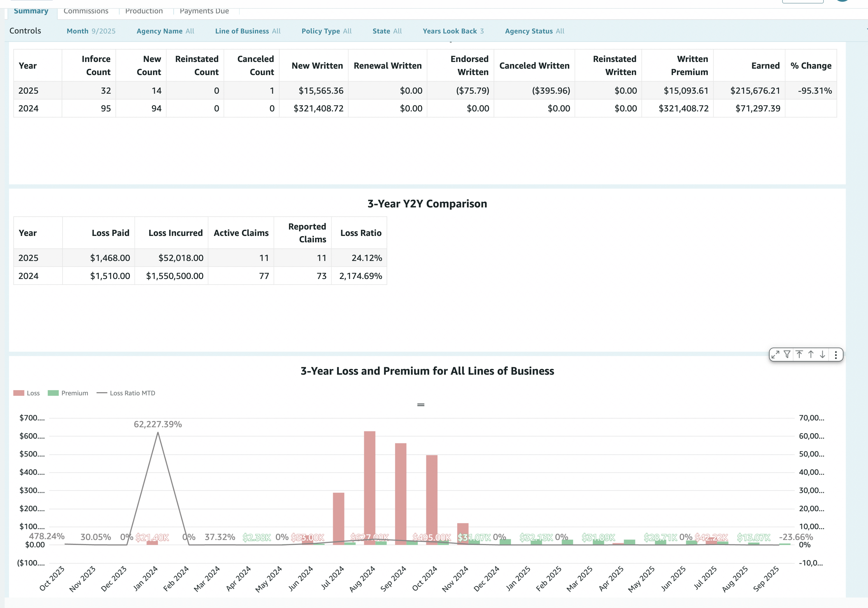Drill up to top level icon

[x=799, y=354]
